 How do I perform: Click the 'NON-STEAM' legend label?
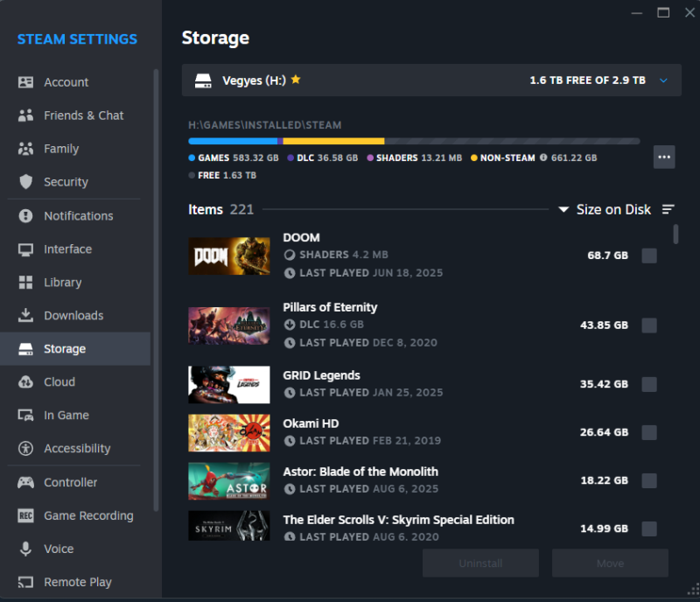[507, 157]
